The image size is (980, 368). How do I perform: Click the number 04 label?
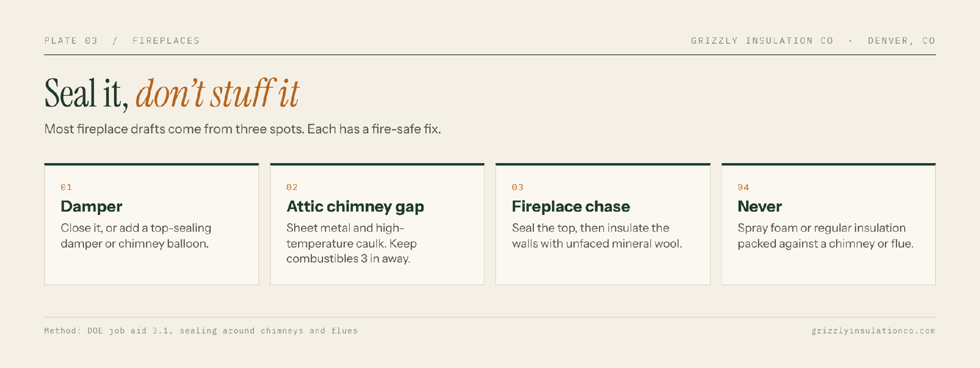click(x=743, y=187)
